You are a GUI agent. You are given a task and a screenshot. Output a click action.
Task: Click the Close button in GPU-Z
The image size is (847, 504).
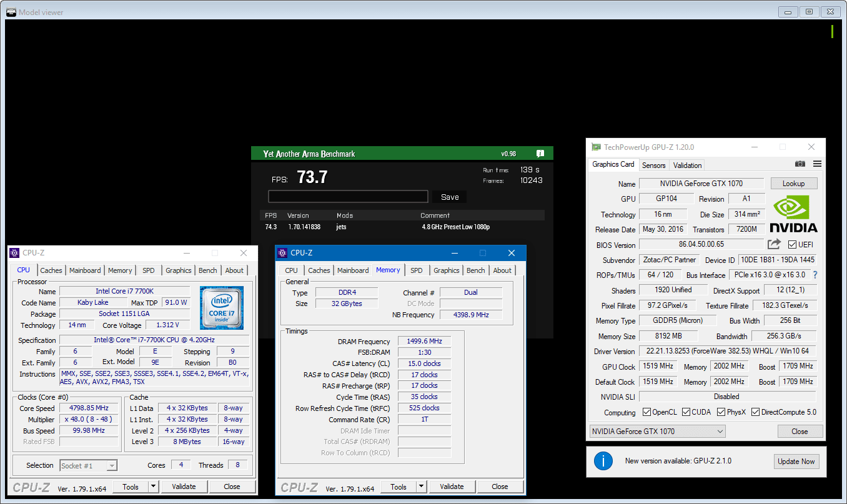pyautogui.click(x=800, y=431)
